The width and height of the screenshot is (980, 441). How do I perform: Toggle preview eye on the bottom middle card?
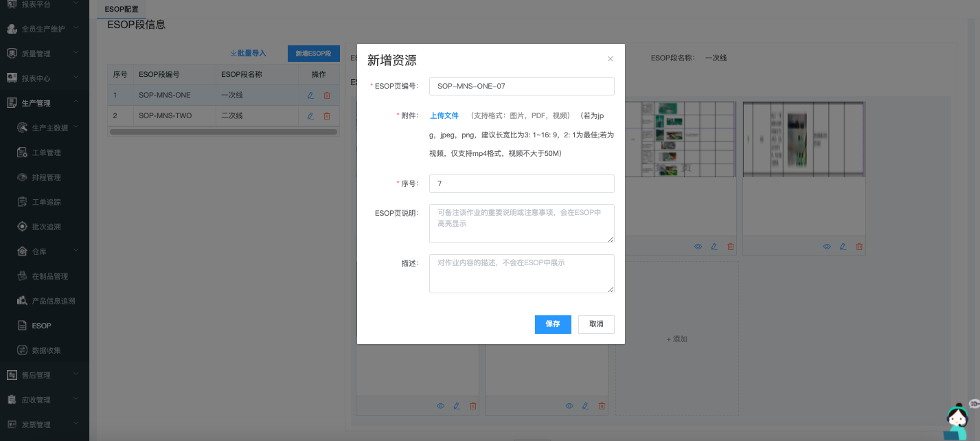pyautogui.click(x=569, y=406)
